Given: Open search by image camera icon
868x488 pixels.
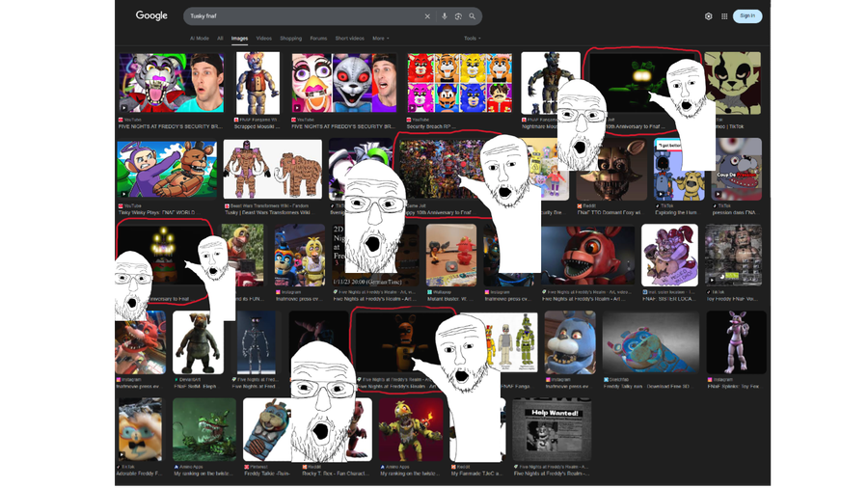Looking at the screenshot, I should pyautogui.click(x=458, y=16).
